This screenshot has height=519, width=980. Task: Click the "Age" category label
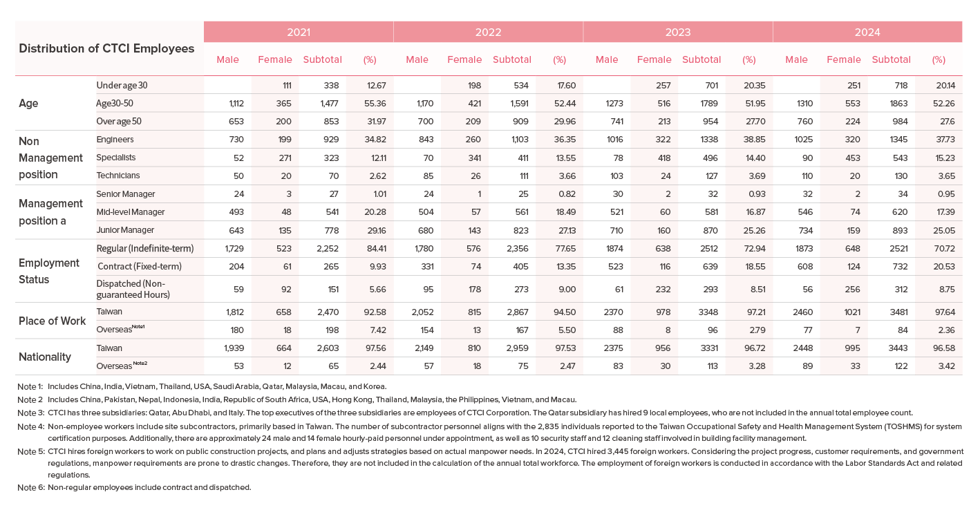(28, 103)
